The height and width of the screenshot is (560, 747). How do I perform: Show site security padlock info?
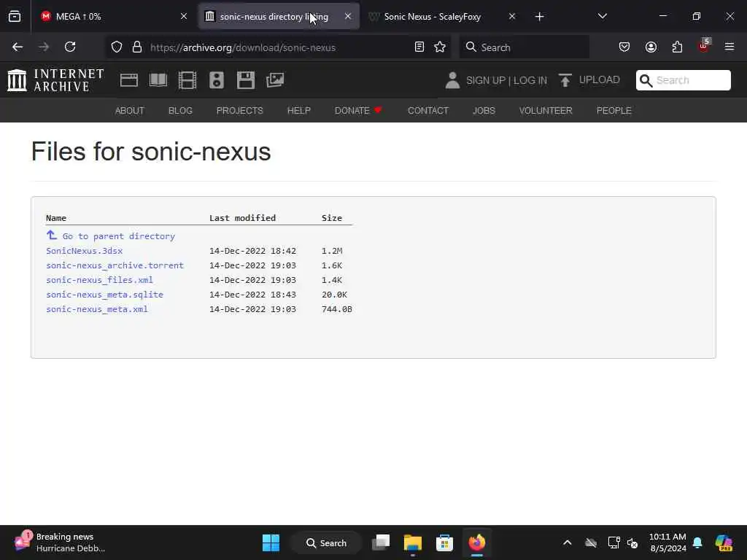tap(137, 47)
